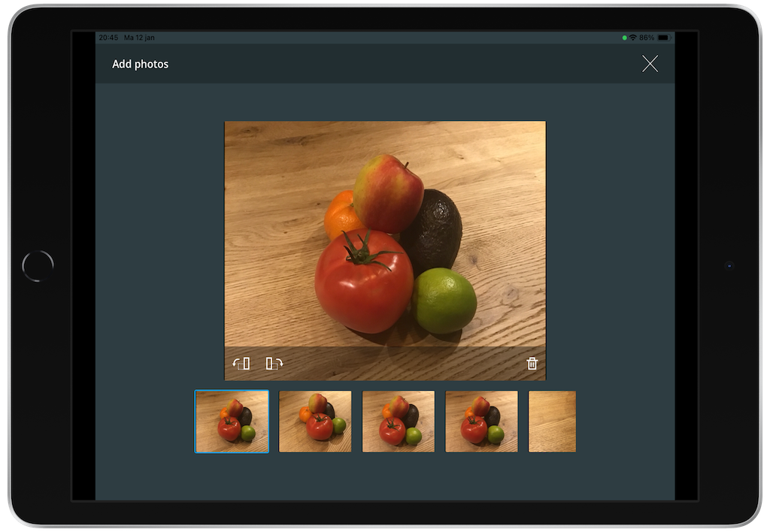Select the second fruit thumbnail
This screenshot has width=770, height=532.
coord(315,422)
